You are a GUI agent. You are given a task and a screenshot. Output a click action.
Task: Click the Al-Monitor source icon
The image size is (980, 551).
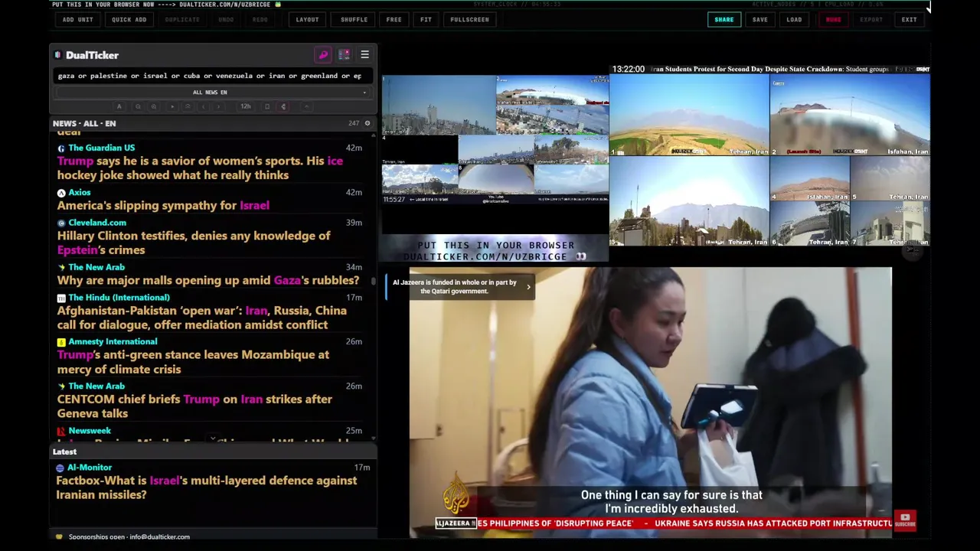click(60, 468)
